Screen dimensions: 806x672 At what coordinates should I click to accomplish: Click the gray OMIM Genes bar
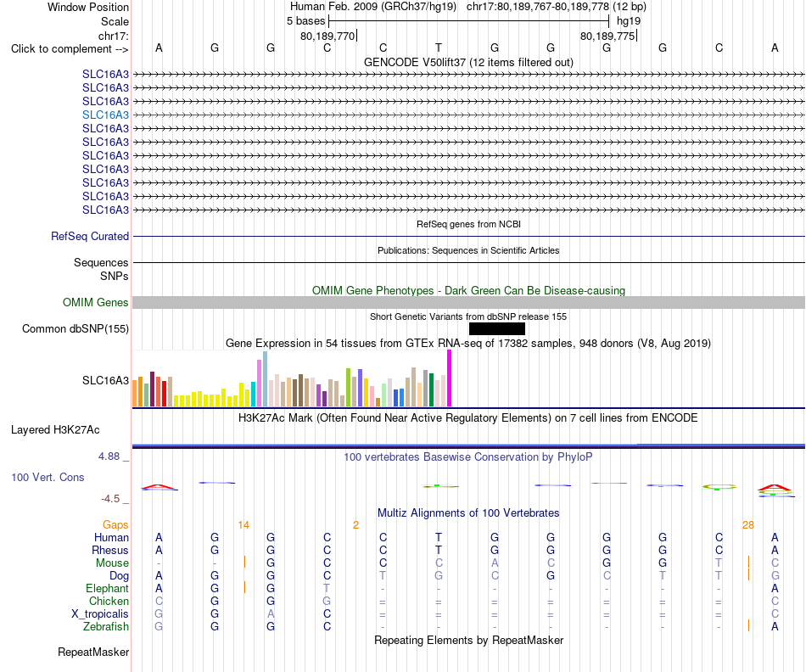(x=468, y=302)
